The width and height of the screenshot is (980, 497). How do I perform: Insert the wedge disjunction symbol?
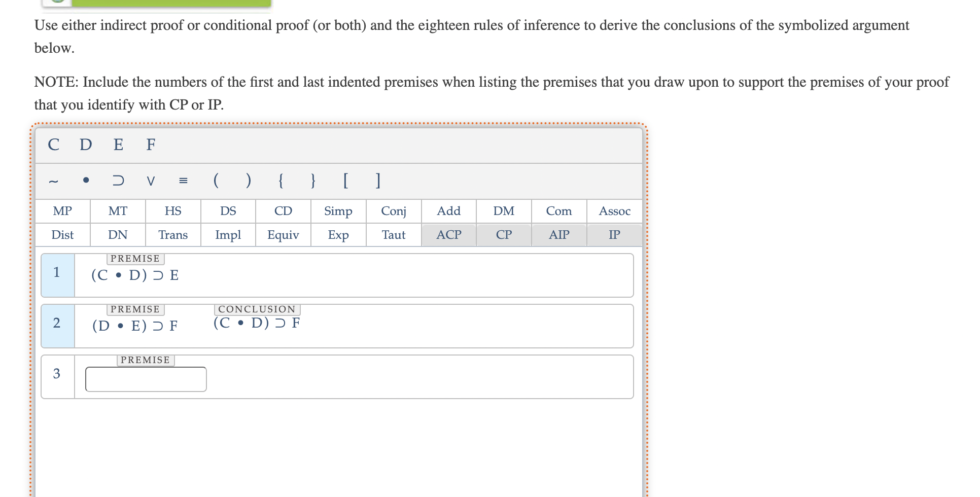tap(150, 181)
